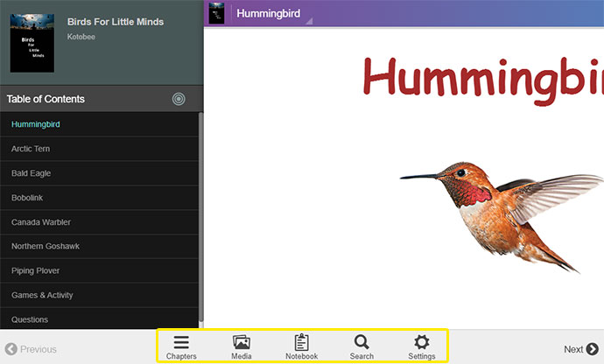Open the Questions section
This screenshot has height=364, width=604.
(x=30, y=320)
